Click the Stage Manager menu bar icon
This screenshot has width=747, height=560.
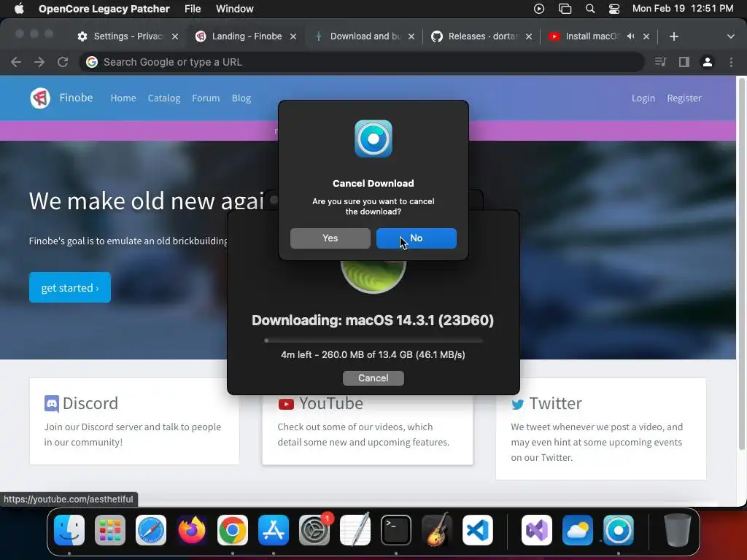point(565,9)
